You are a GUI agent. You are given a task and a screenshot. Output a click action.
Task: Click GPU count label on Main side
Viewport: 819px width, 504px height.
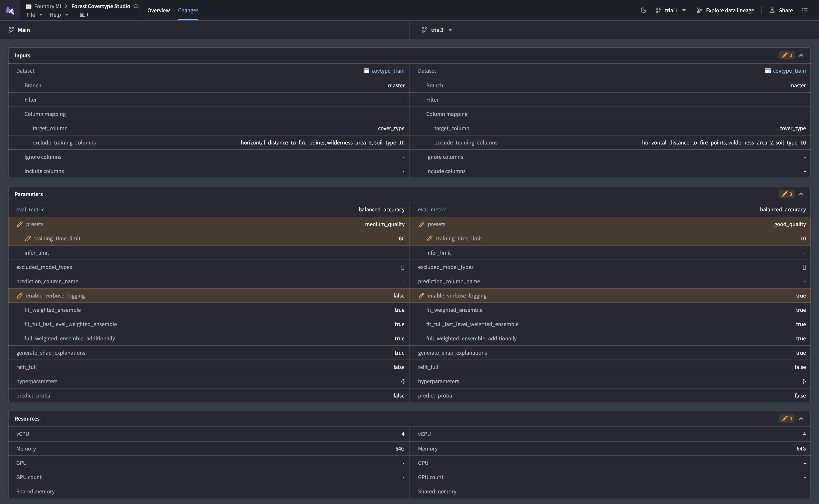click(29, 477)
